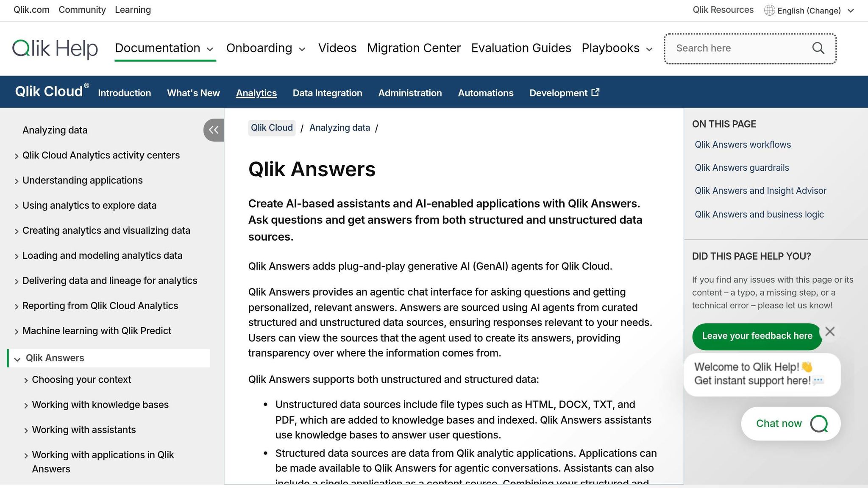Jump to Qlik Answers and Insight Advisor

click(x=760, y=191)
